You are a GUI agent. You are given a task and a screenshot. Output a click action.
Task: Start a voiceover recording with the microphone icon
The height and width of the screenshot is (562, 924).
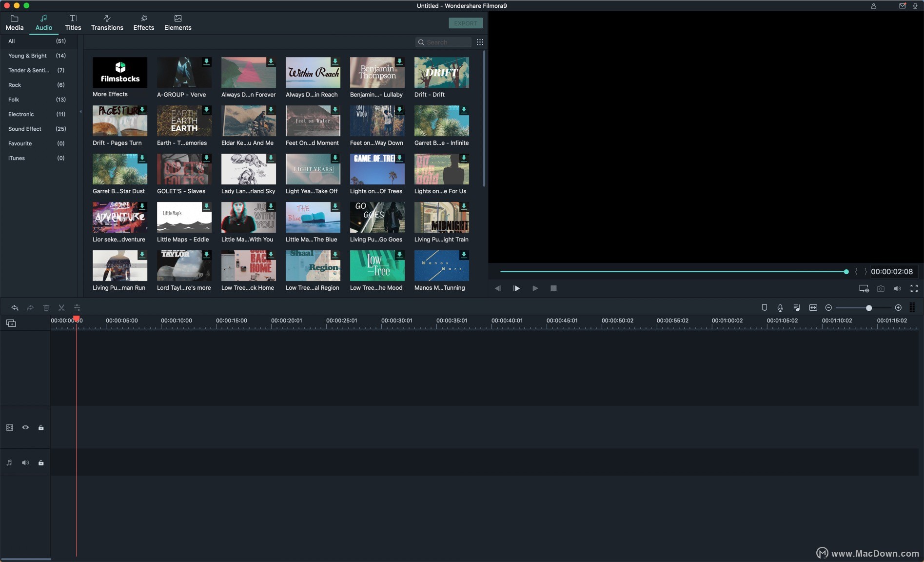780,307
